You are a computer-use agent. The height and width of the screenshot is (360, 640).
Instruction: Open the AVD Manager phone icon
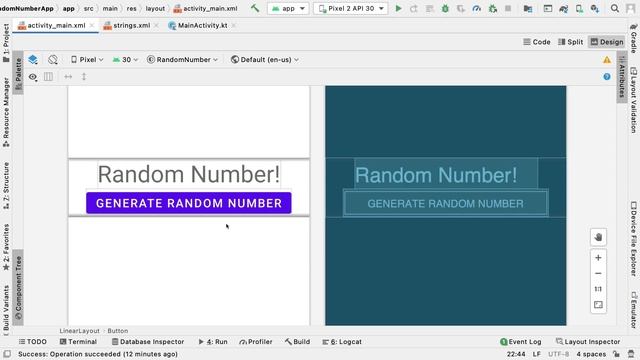point(579,8)
